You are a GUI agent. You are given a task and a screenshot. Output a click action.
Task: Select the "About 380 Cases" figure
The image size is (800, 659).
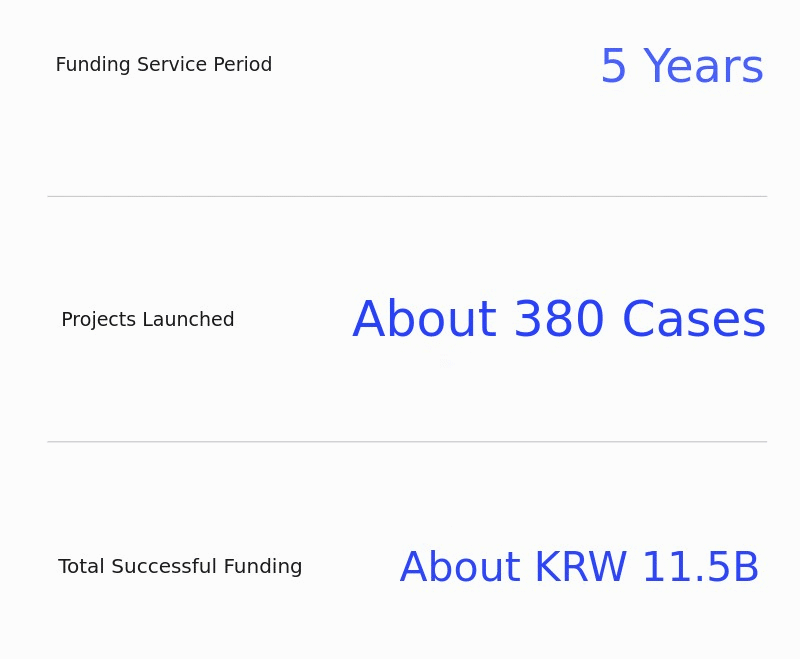pos(559,321)
